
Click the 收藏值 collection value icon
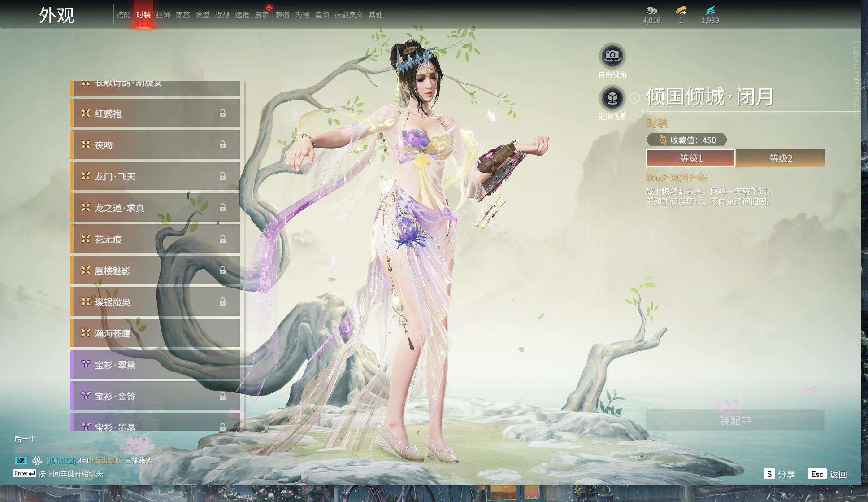pos(663,140)
